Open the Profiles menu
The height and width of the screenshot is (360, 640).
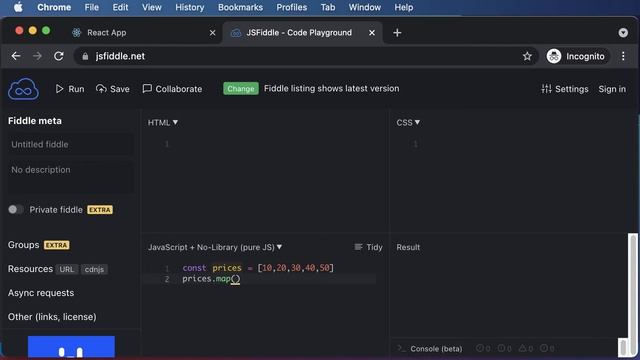[x=292, y=7]
